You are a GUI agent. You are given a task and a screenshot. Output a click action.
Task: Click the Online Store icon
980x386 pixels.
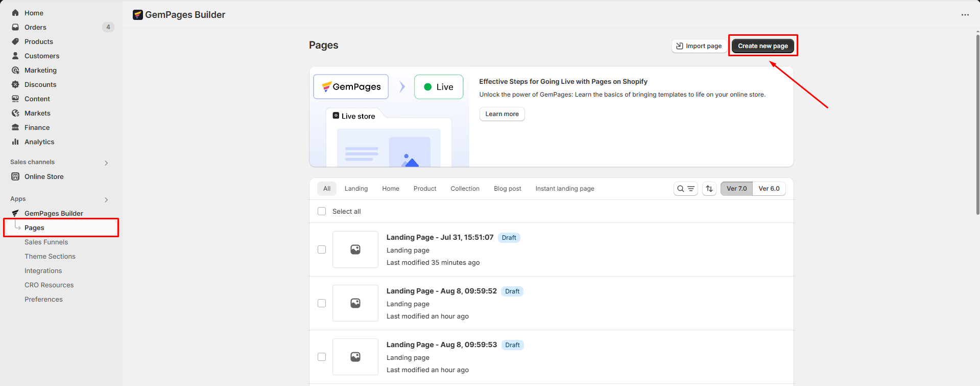[x=15, y=176]
